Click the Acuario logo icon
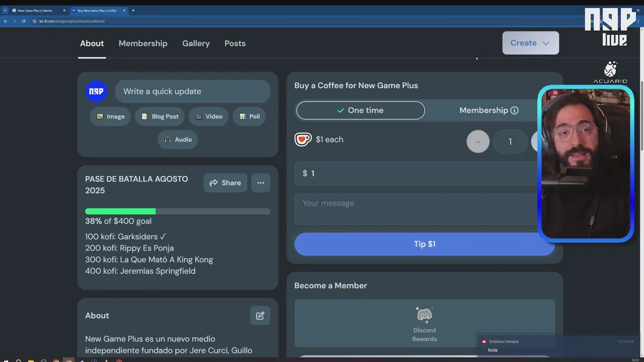The width and height of the screenshot is (644, 362). coord(610,72)
